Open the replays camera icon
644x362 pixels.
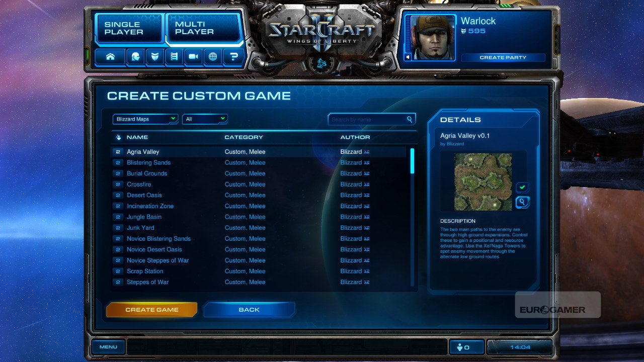point(193,57)
